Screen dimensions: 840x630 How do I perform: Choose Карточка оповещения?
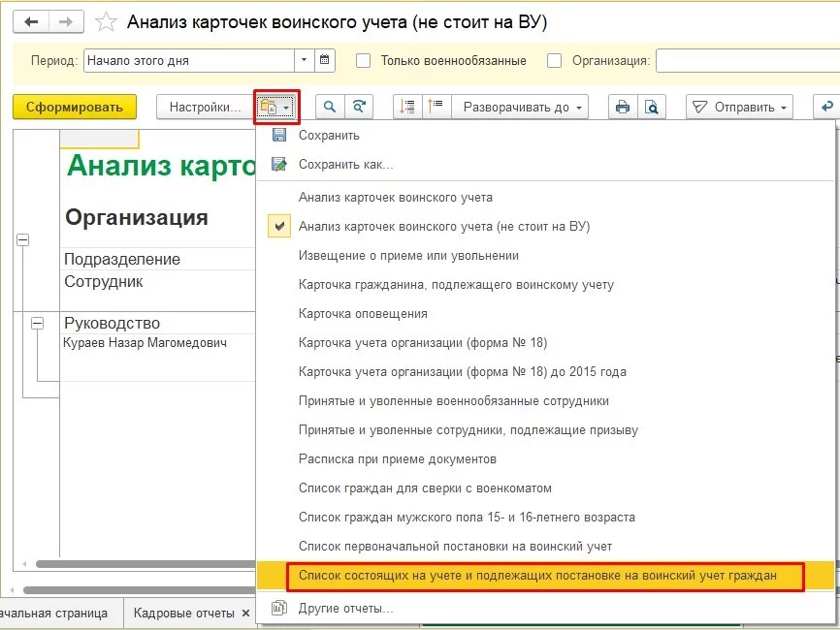click(546, 314)
